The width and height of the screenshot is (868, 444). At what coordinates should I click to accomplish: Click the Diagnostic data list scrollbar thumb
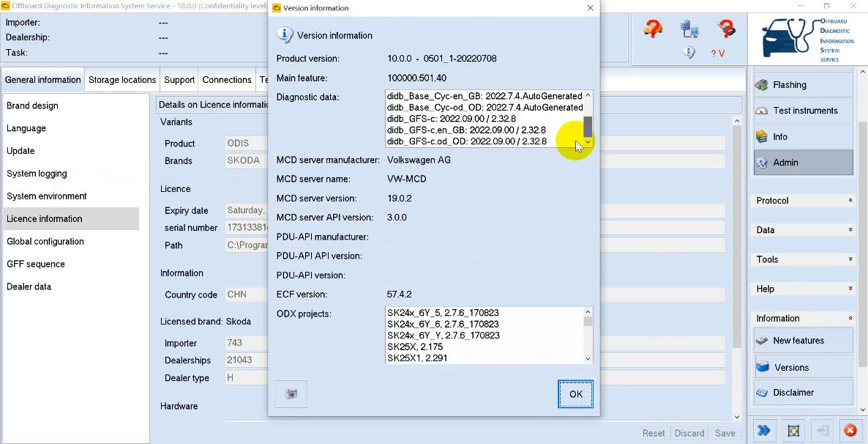coord(588,126)
